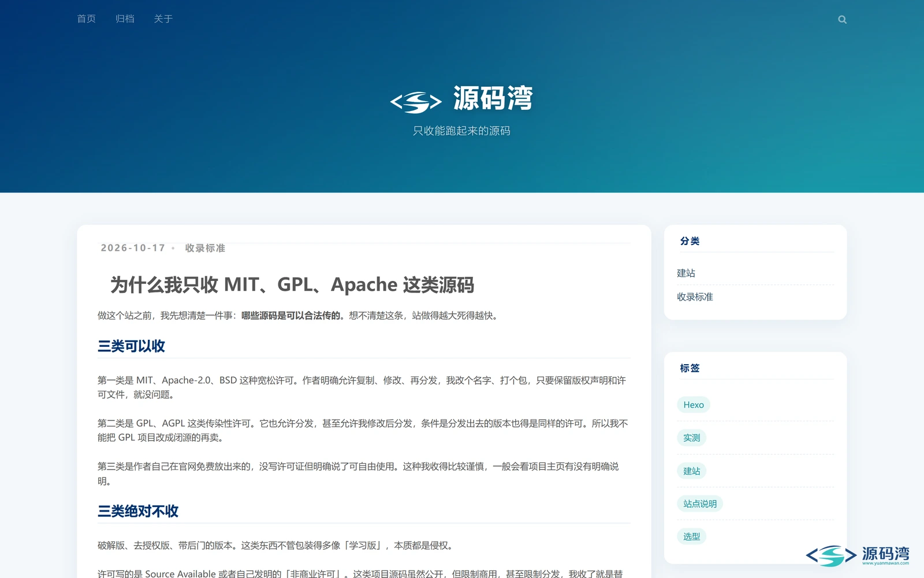Open the post titled 为什么我只收 MIT、GPL、Apache 这类源码
Viewport: 924px width, 578px height.
292,284
